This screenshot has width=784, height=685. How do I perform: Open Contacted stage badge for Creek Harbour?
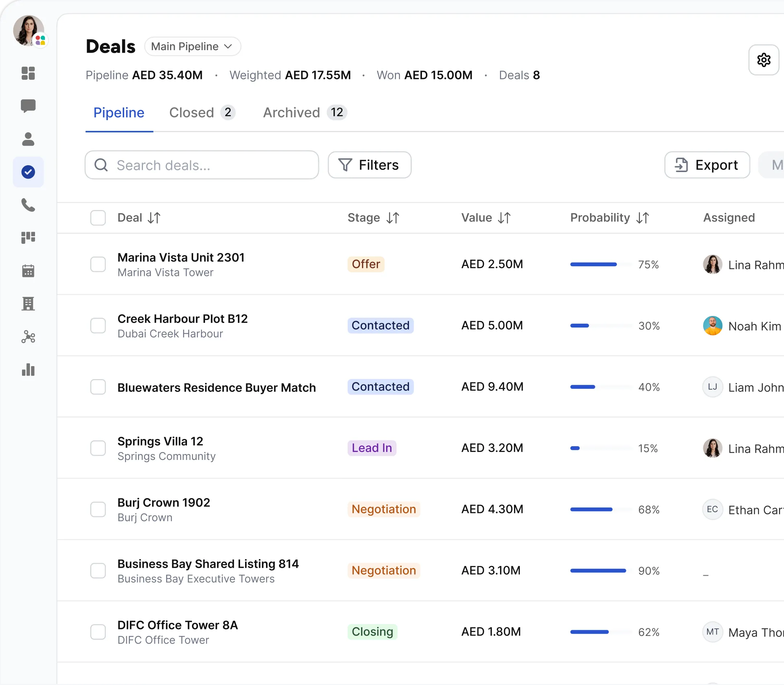pos(380,325)
